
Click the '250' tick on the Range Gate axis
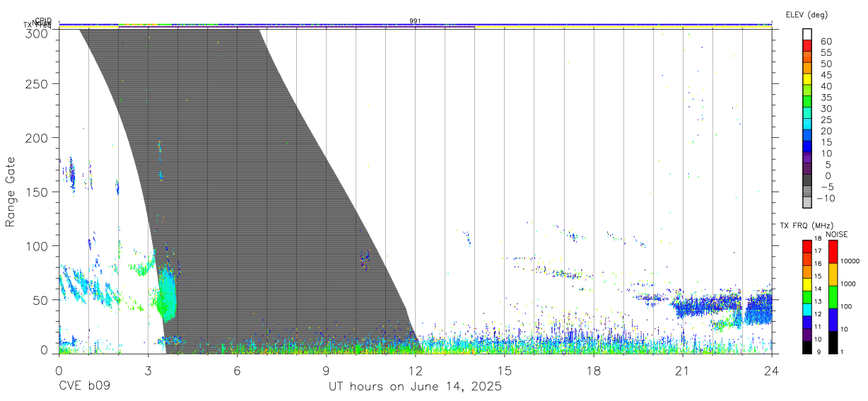point(37,83)
